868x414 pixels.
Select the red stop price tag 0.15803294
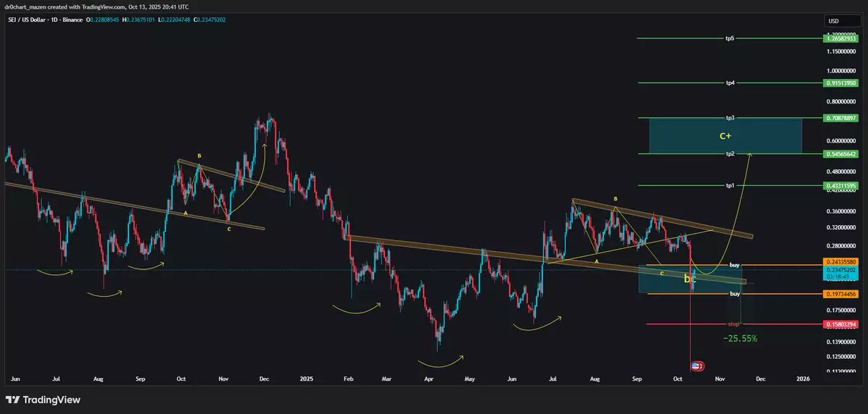coord(840,324)
